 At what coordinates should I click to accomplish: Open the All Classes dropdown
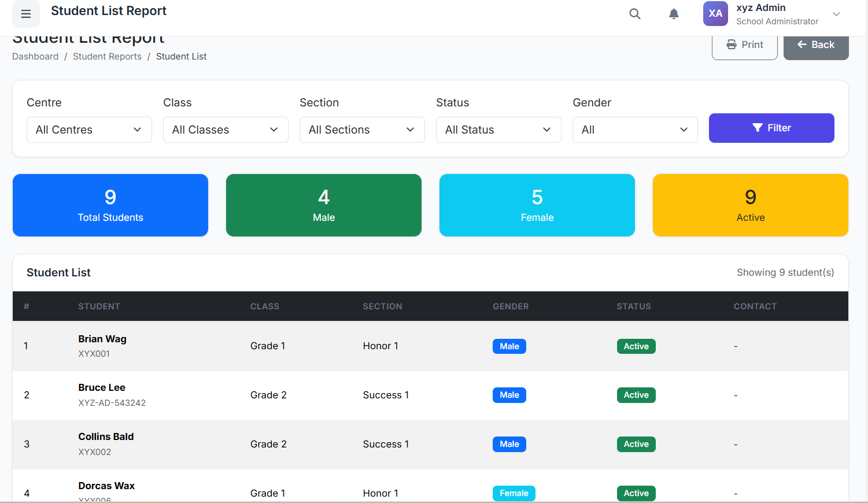click(x=226, y=130)
